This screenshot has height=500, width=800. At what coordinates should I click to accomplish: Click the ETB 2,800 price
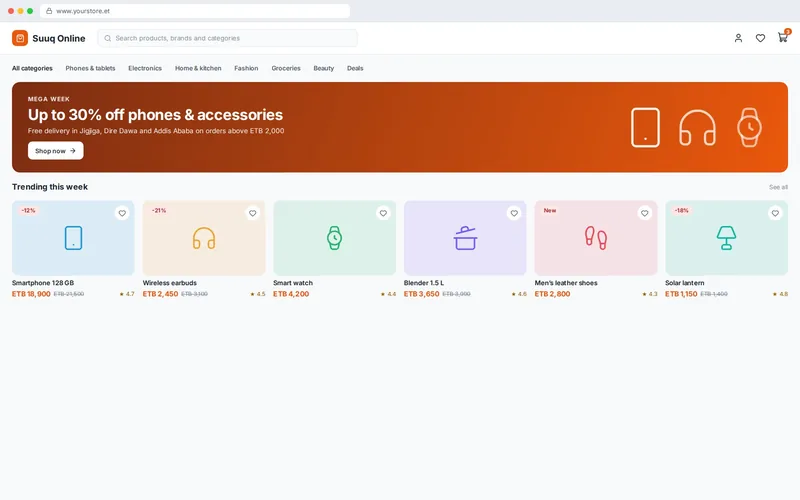pos(552,294)
